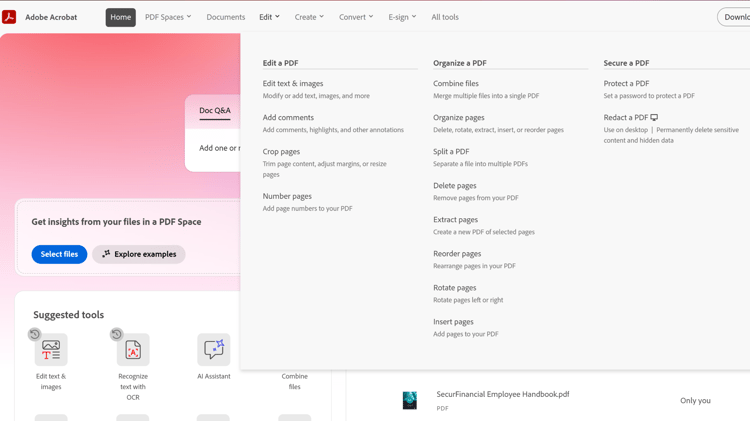Viewport: 750px width, 421px height.
Task: Click the Adobe Acrobat logo icon
Action: point(9,17)
